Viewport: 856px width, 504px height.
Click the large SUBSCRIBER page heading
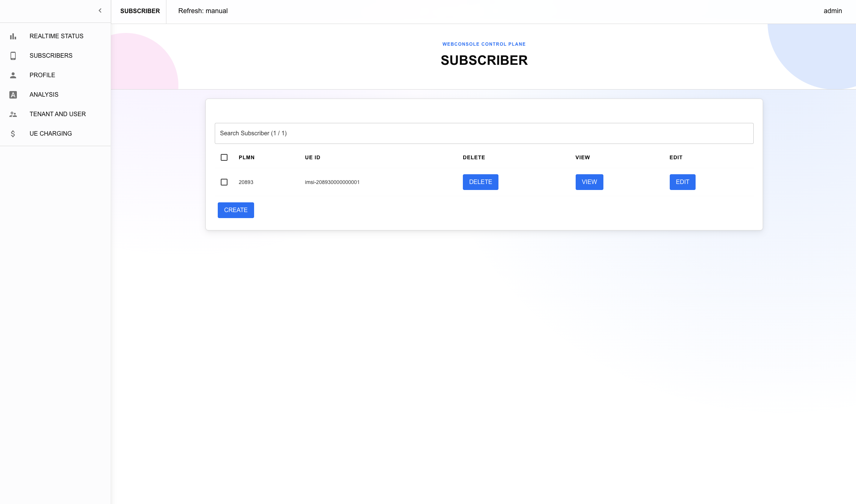(484, 60)
